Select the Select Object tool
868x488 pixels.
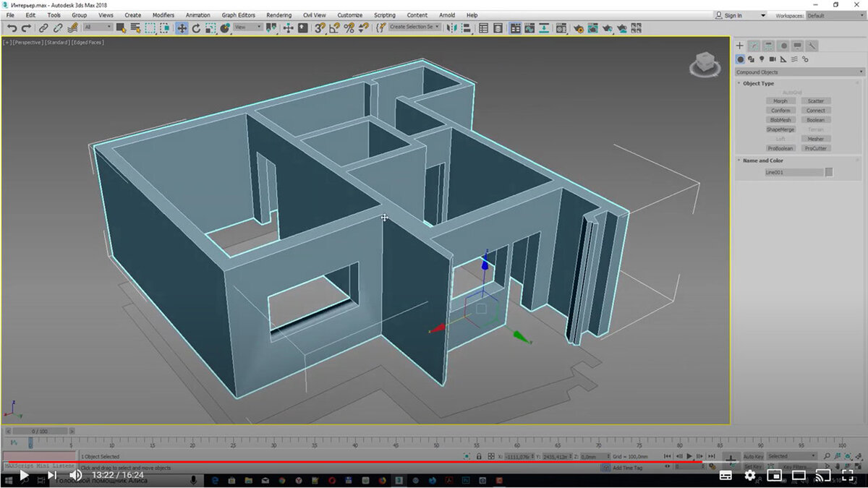[120, 28]
